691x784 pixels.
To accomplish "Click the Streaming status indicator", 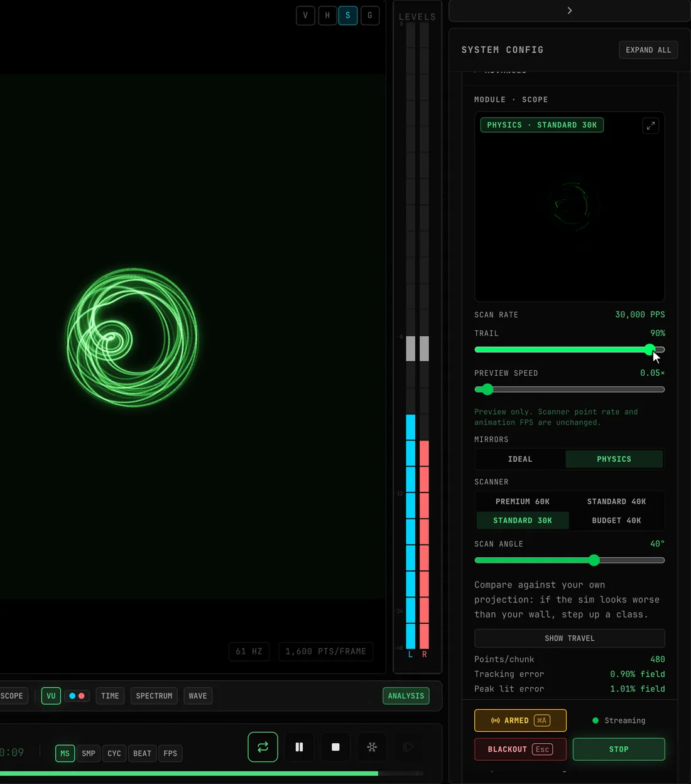I will [619, 721].
